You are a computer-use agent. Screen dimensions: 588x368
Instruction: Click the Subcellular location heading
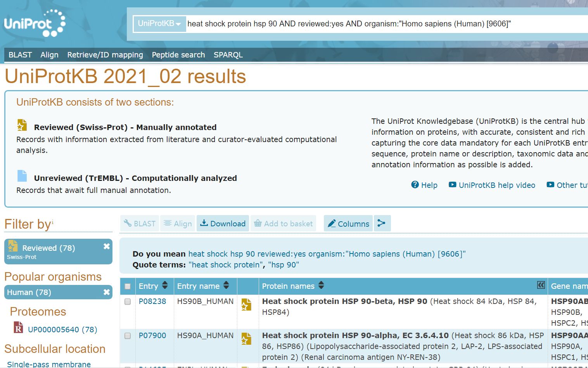(55, 349)
